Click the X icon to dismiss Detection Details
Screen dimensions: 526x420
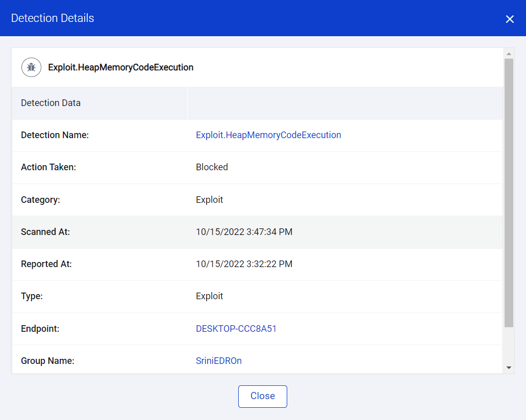(x=510, y=18)
